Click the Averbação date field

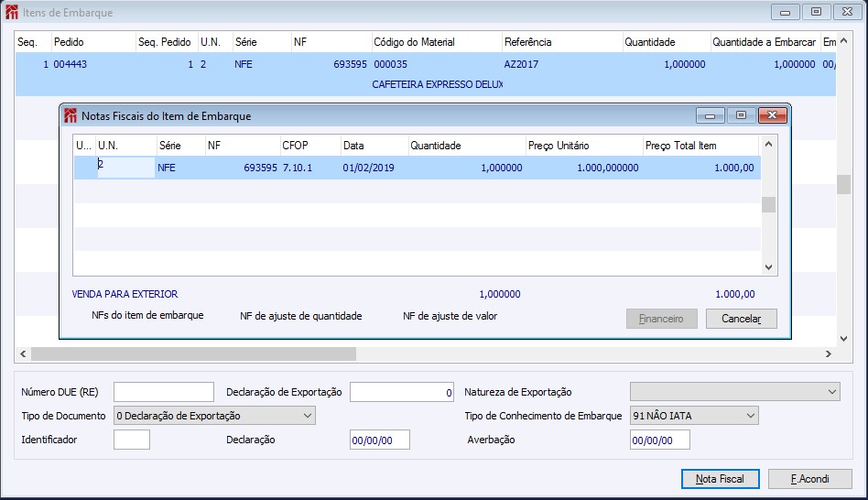click(660, 440)
